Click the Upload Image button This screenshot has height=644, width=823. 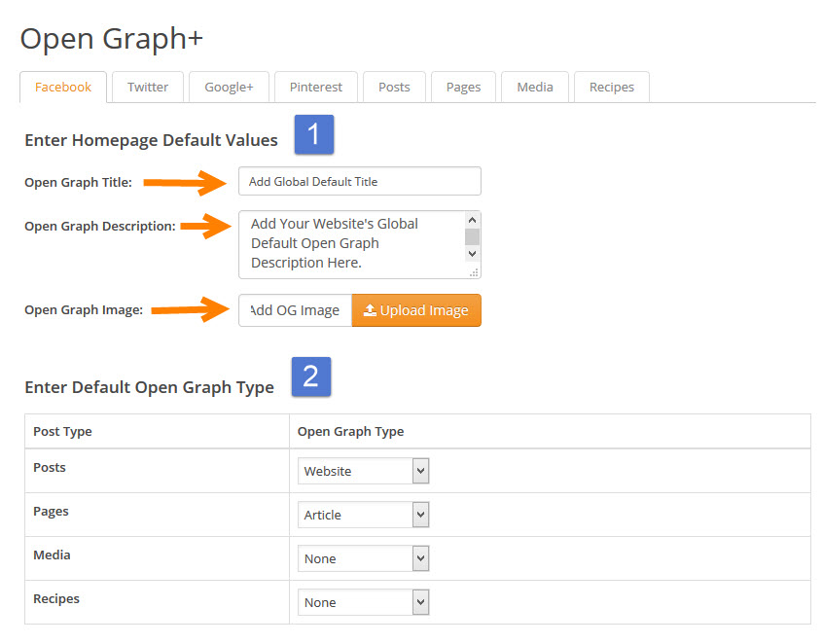tap(416, 310)
